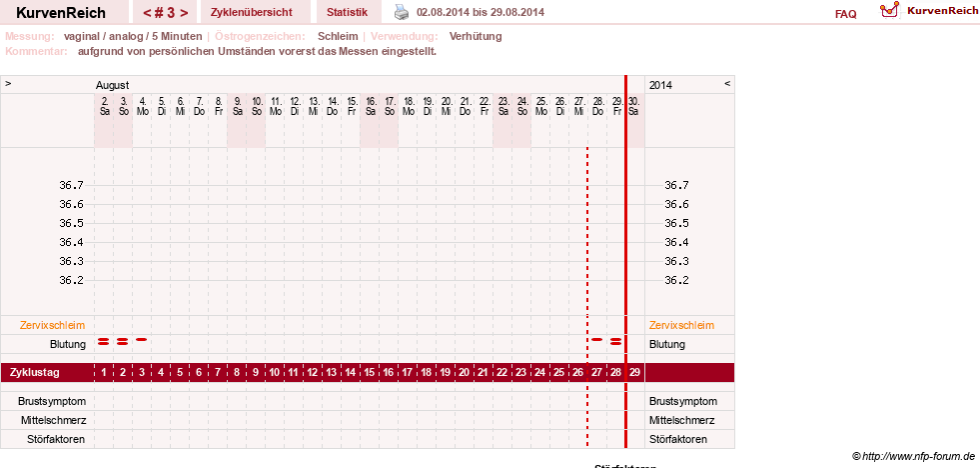Viewport: 980px width, 468px height.
Task: Click cycle day 14 in Zyklustag row
Action: click(350, 373)
